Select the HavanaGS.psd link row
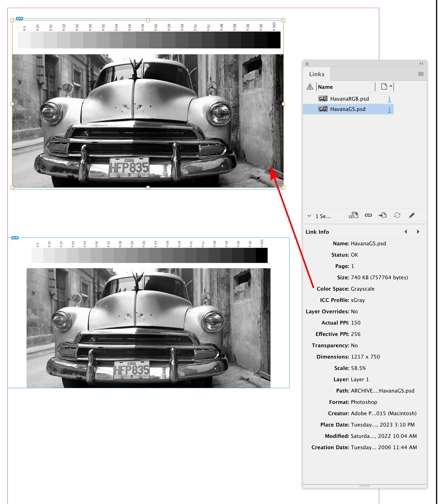 (348, 109)
